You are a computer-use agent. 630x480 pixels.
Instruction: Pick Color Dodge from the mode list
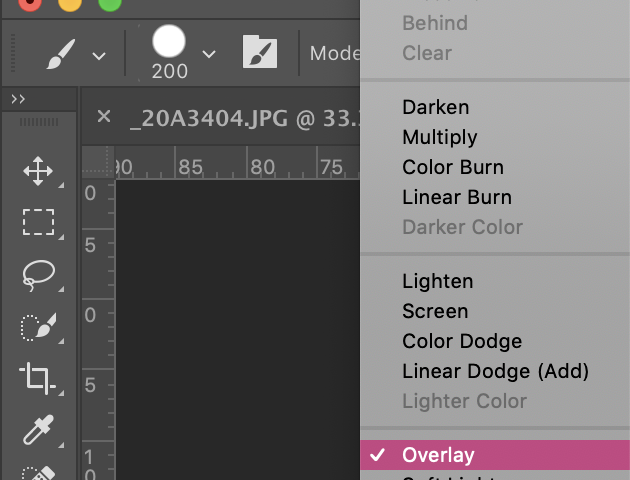click(462, 341)
